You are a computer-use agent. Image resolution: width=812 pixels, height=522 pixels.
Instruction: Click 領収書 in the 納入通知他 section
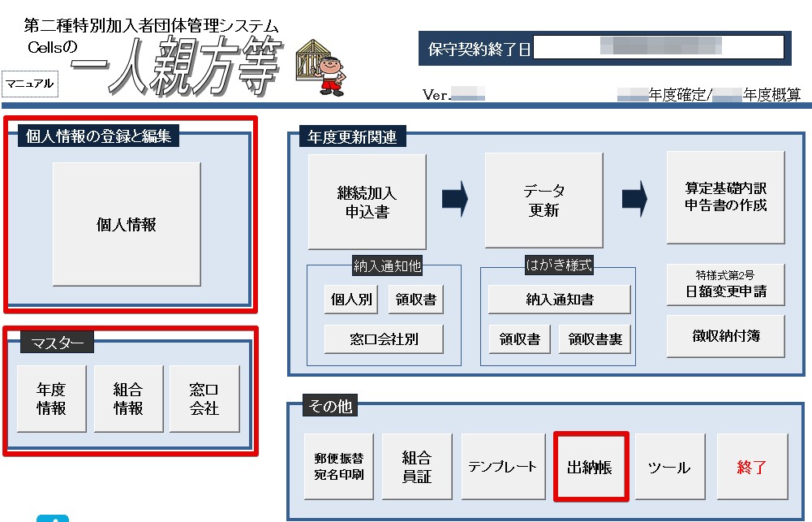coord(417,299)
